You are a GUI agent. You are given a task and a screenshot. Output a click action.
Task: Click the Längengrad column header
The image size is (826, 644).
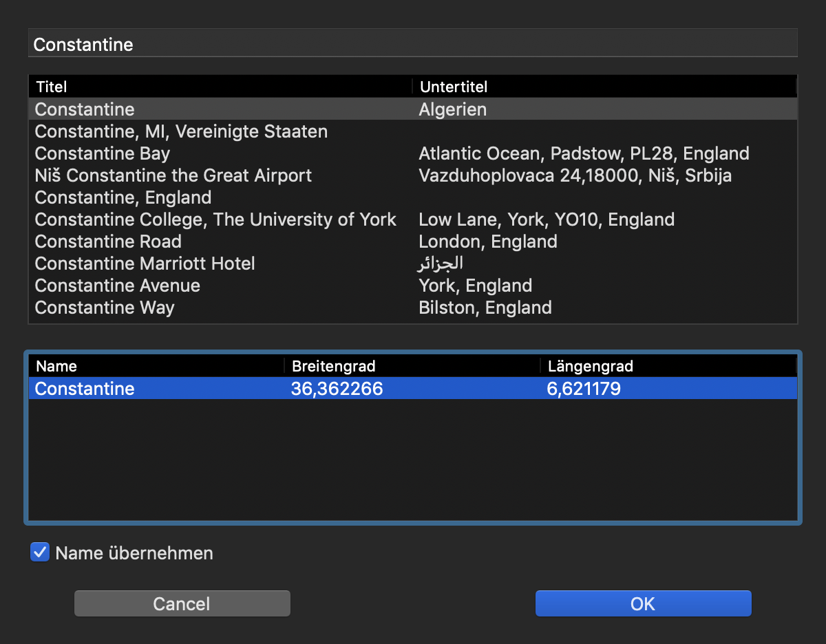pyautogui.click(x=668, y=366)
